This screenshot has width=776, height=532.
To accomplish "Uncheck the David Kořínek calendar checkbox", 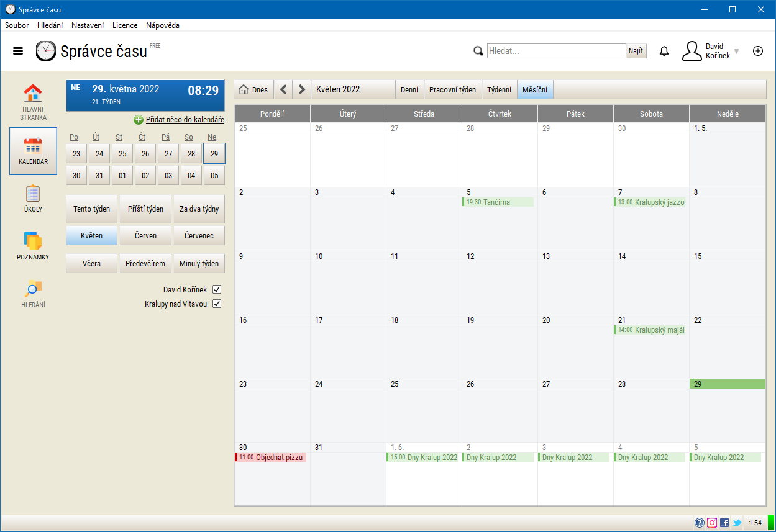I will pos(217,289).
